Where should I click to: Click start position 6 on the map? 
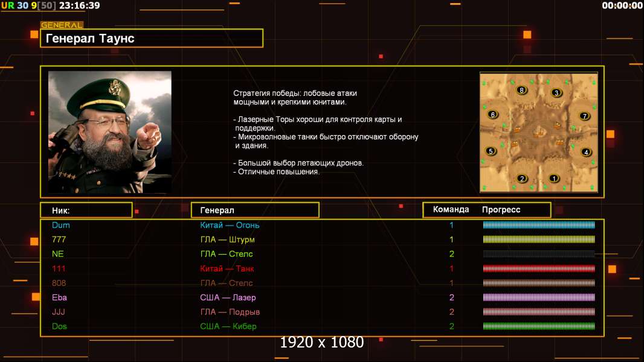pos(493,115)
